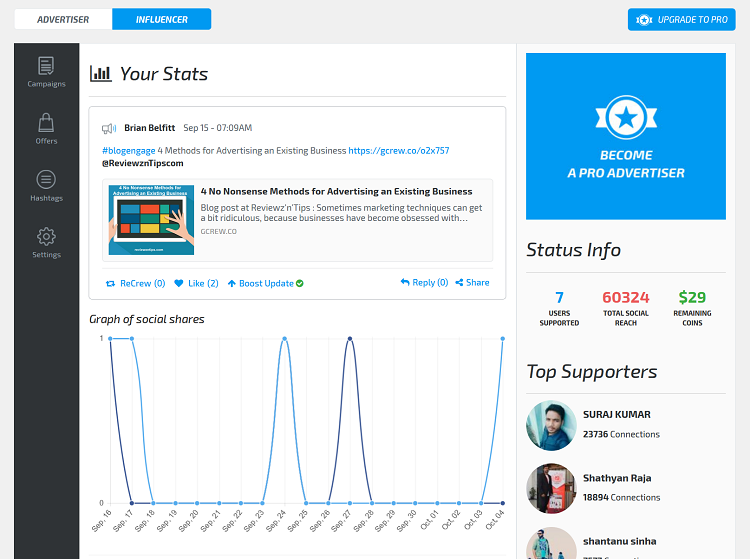Click the Like (2) text
750x559 pixels.
pyautogui.click(x=203, y=284)
